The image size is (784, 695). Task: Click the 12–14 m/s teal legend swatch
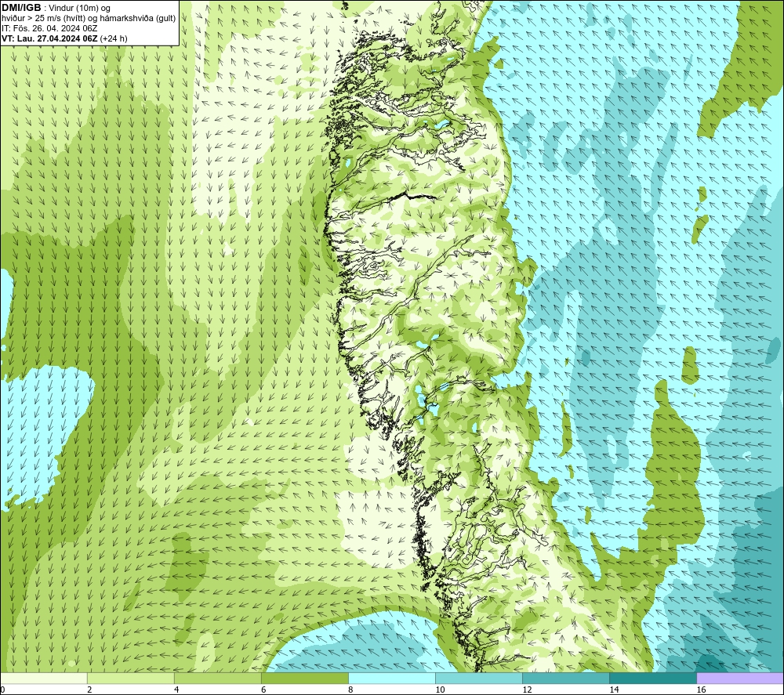[x=566, y=678]
